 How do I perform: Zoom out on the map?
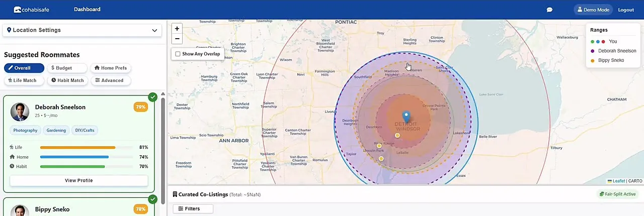[x=177, y=39]
